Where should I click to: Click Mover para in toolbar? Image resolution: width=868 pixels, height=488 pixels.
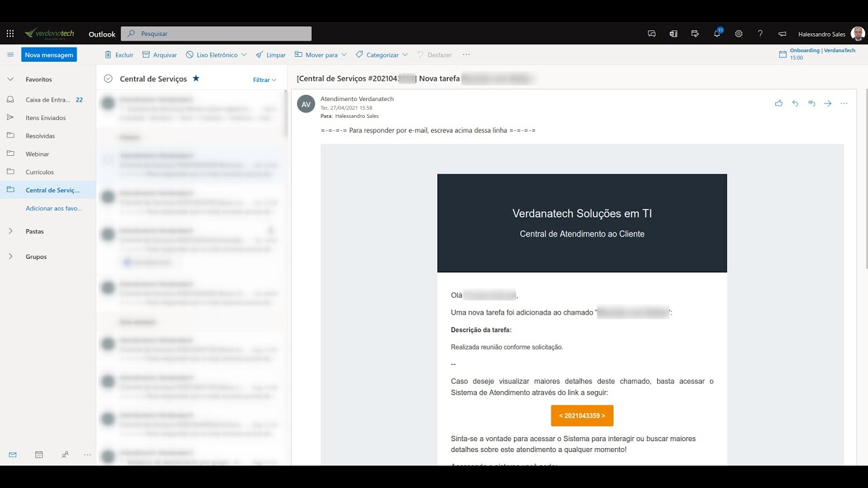point(316,55)
